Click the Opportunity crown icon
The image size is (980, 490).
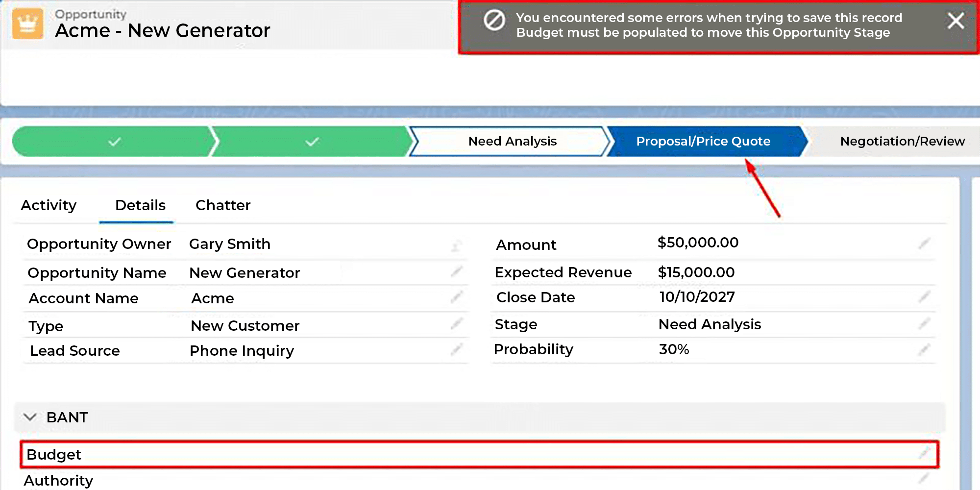[27, 24]
